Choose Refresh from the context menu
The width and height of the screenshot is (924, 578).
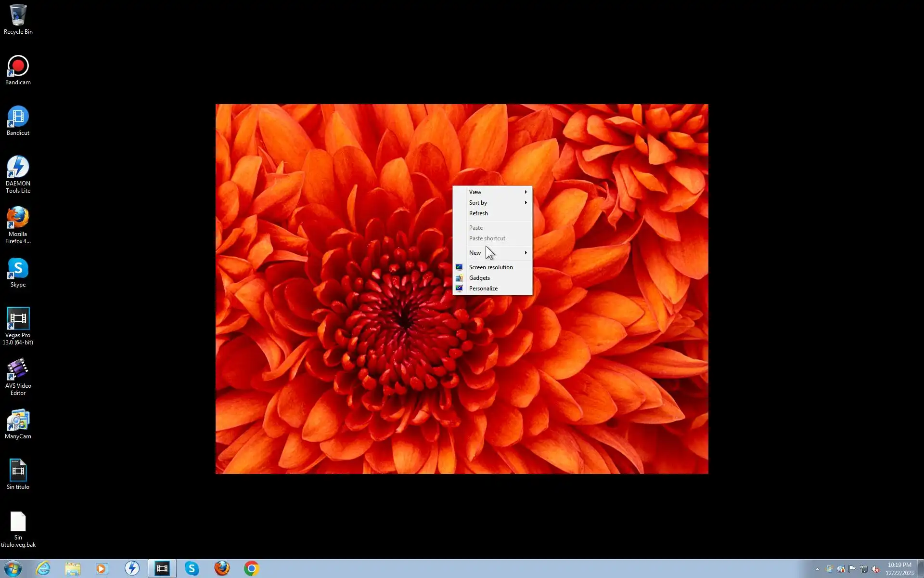pyautogui.click(x=478, y=213)
